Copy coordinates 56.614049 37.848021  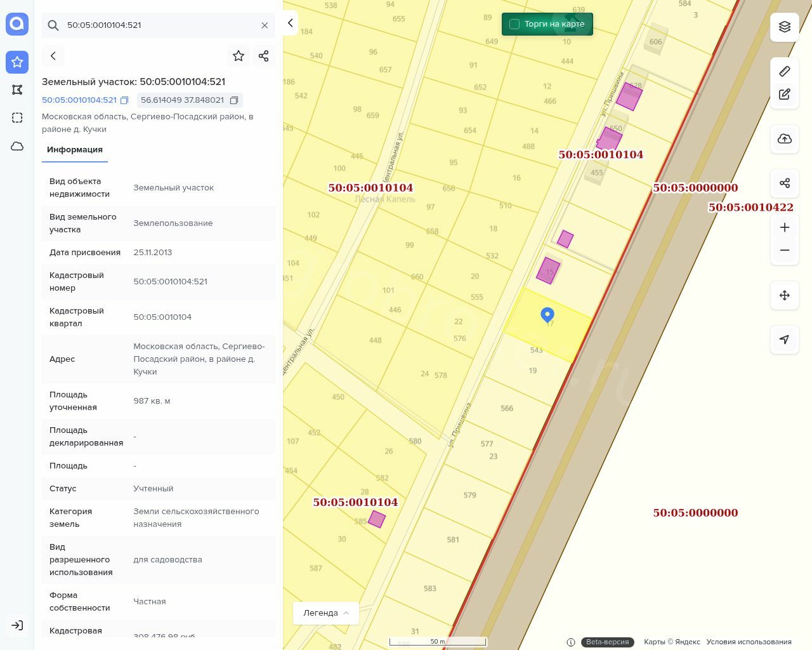click(234, 100)
